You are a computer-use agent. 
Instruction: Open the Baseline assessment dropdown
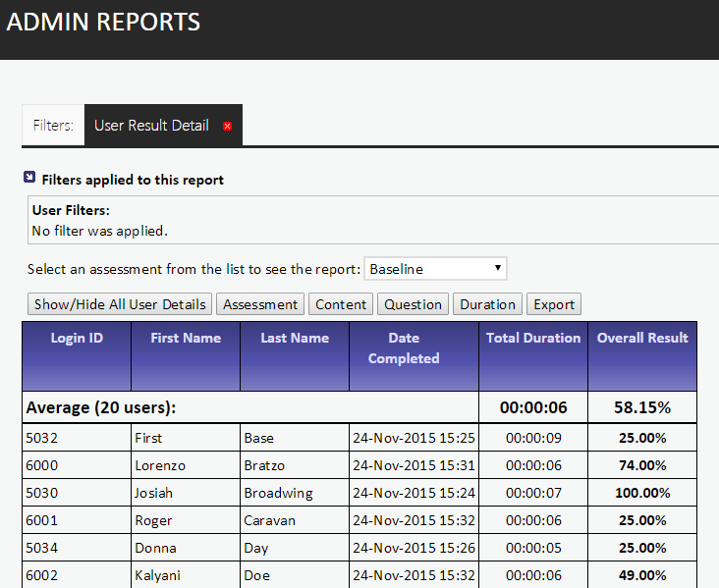435,269
